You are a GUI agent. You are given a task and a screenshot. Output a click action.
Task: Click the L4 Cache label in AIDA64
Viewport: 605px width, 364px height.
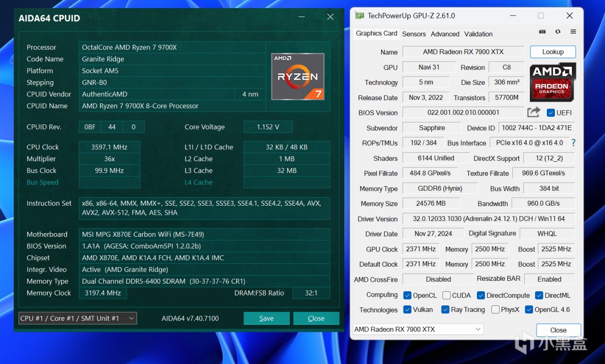[199, 182]
